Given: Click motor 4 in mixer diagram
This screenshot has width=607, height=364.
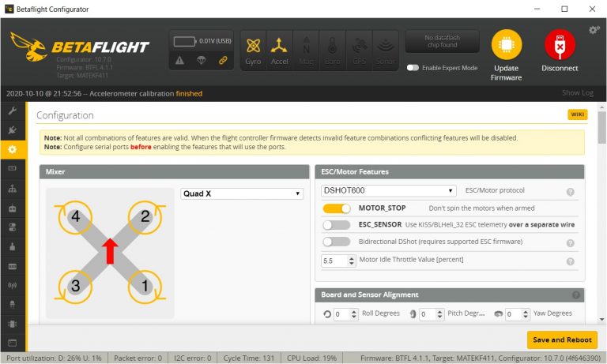Looking at the screenshot, I should pos(76,216).
